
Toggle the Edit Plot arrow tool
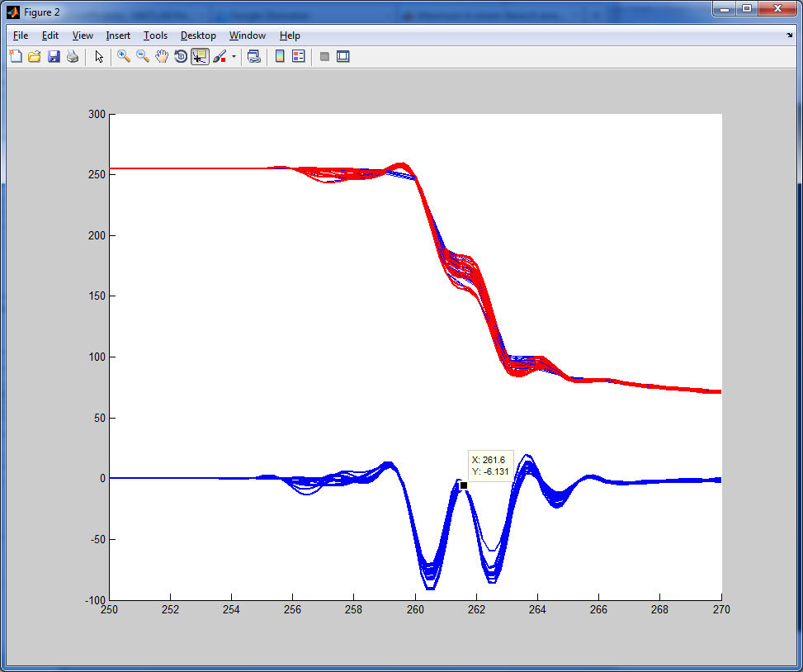coord(99,57)
